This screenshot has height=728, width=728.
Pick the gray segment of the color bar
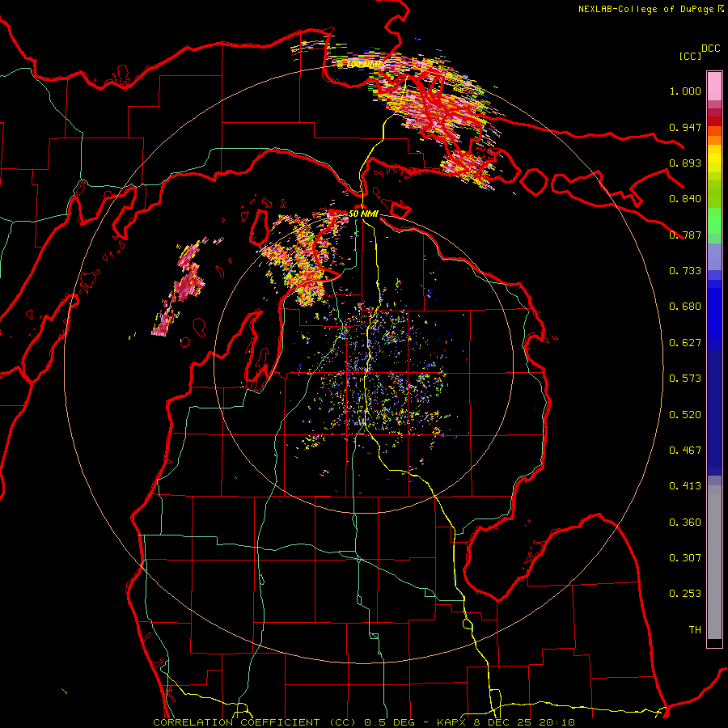714,562
